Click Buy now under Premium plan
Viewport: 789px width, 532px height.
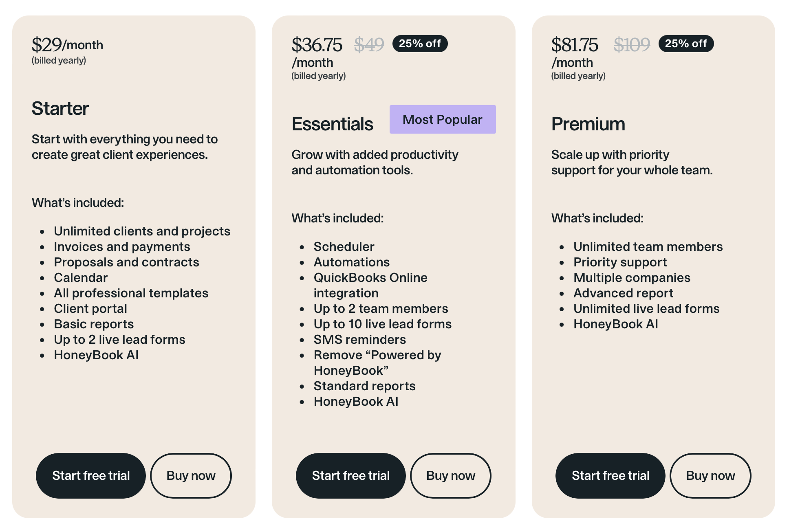tap(710, 475)
